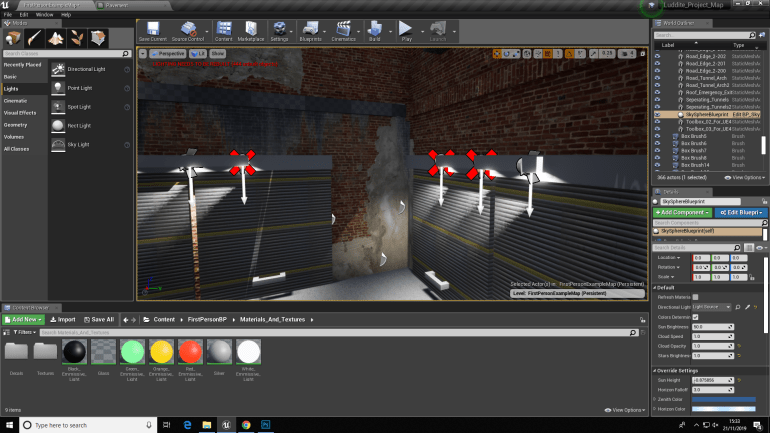This screenshot has width=770, height=433.
Task: Select Place mode icon in Modes panel
Action: point(13,38)
